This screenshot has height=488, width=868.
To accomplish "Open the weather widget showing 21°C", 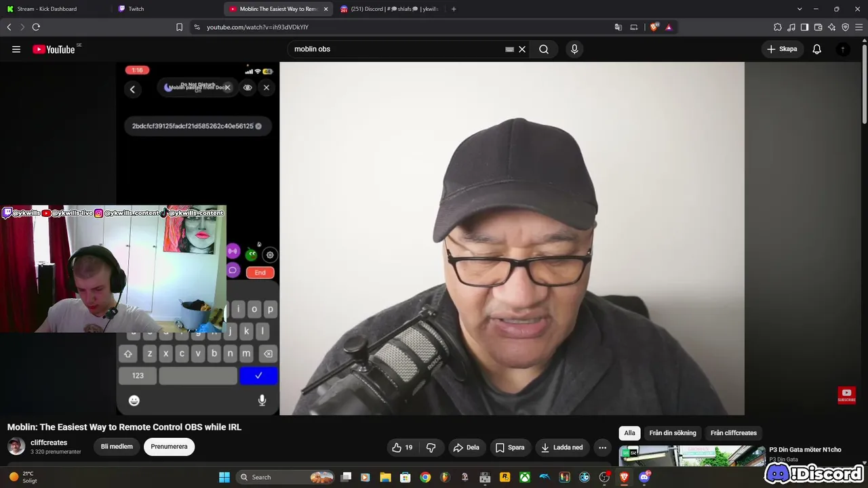I will point(23,477).
